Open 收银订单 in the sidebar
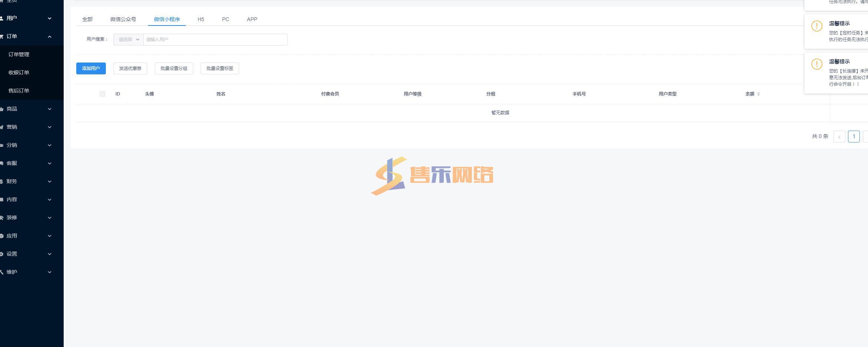868x347 pixels. [x=19, y=73]
